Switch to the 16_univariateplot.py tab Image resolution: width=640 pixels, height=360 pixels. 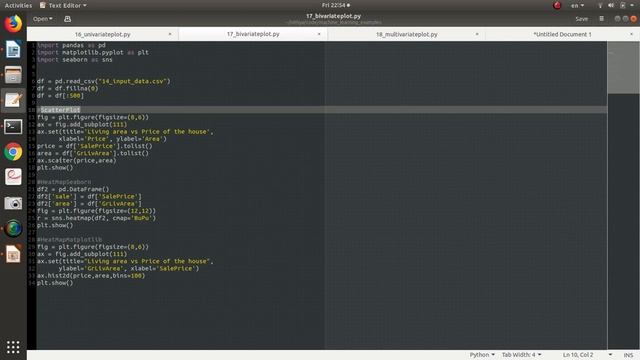coord(102,34)
